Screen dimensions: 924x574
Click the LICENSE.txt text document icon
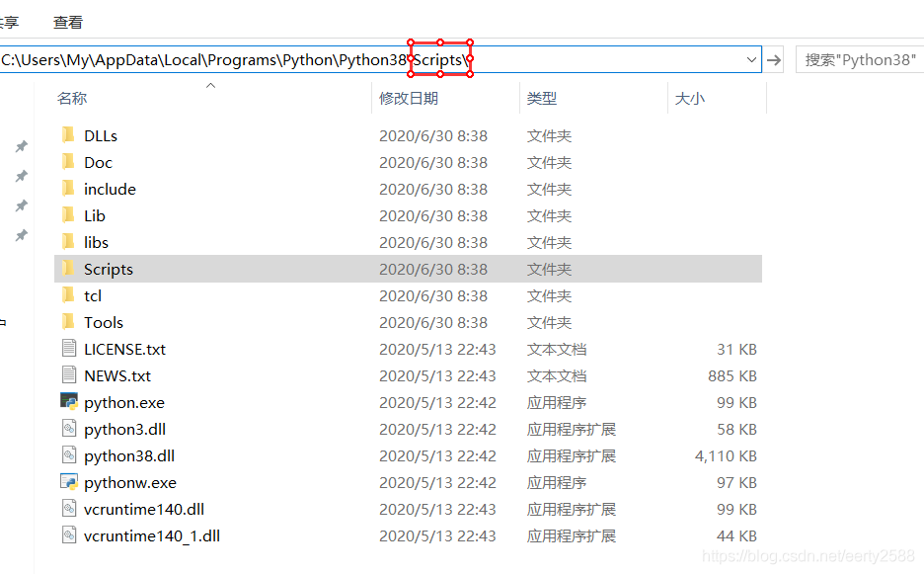point(67,349)
